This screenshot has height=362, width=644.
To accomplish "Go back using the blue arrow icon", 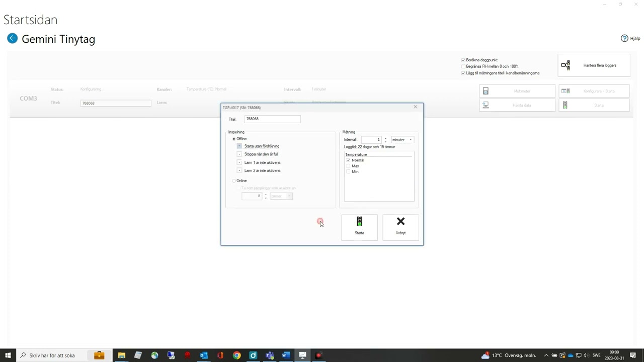I will 13,38.
